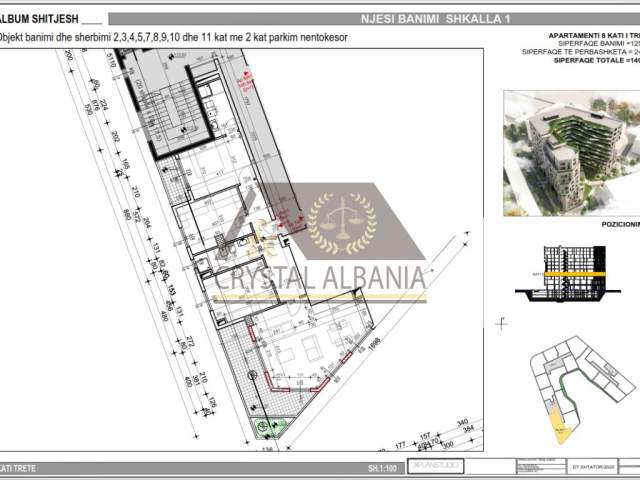Image resolution: width=640 pixels, height=480 pixels.
Task: Click the 'POZICIONIM' label
Action: point(620,224)
